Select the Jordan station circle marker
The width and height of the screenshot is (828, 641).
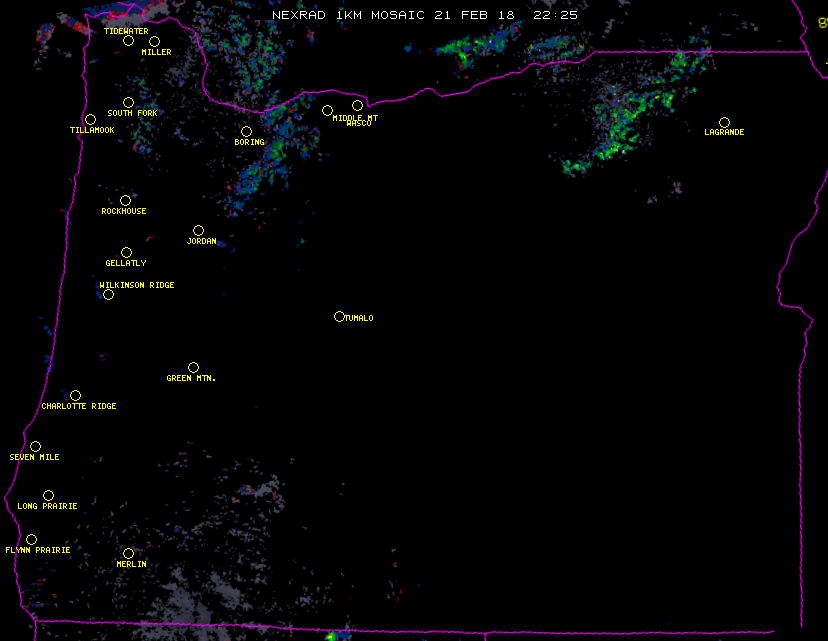(x=198, y=230)
